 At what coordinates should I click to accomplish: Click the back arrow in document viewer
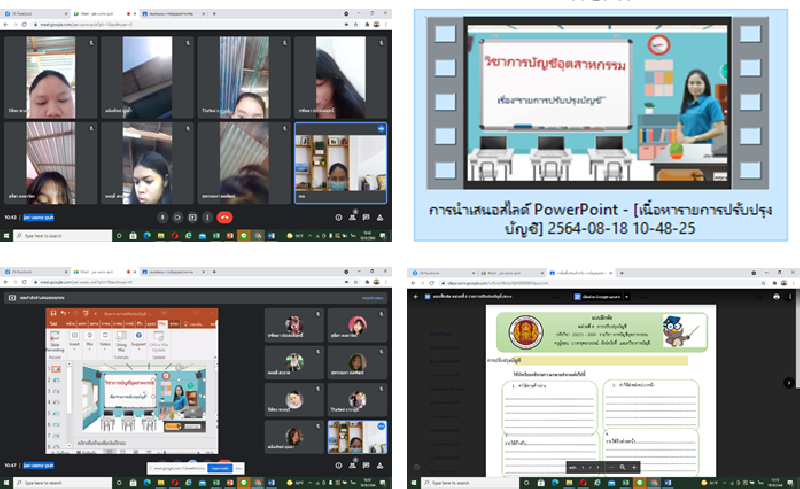tap(417, 298)
